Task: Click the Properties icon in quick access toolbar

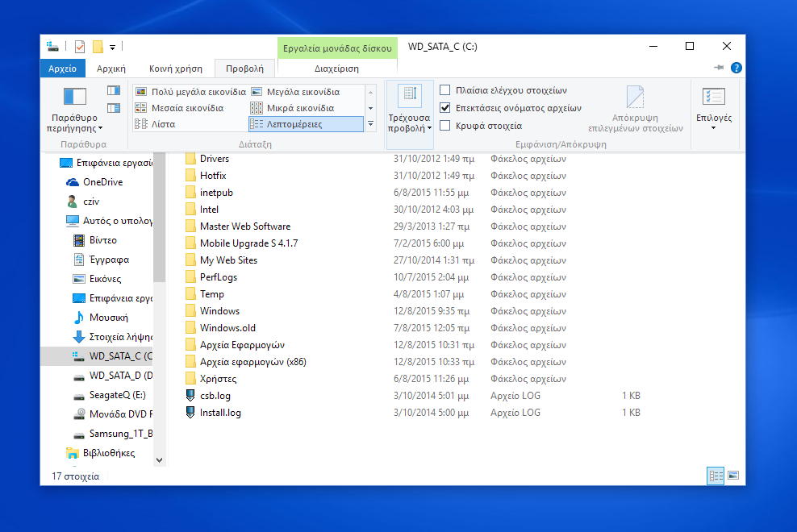Action: [79, 47]
